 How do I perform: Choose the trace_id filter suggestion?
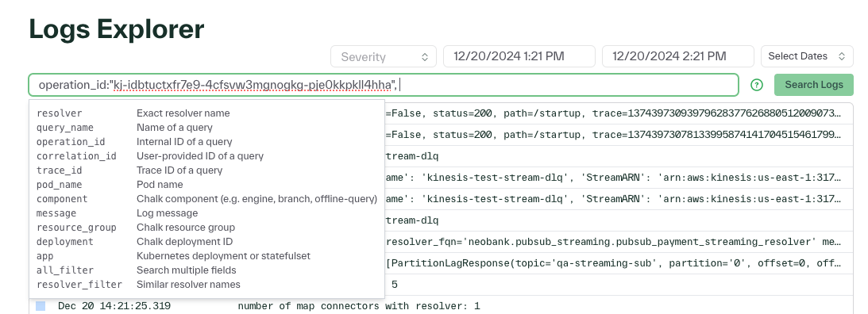tap(206, 170)
